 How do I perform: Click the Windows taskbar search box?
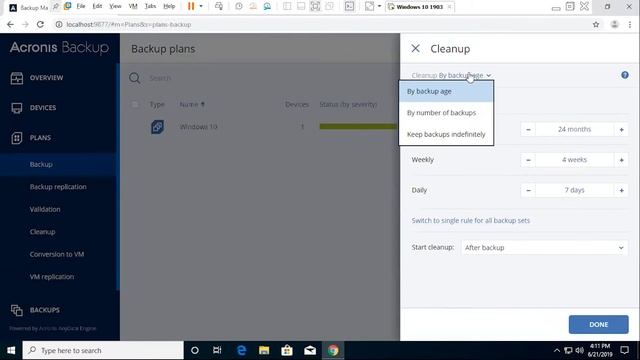click(103, 351)
